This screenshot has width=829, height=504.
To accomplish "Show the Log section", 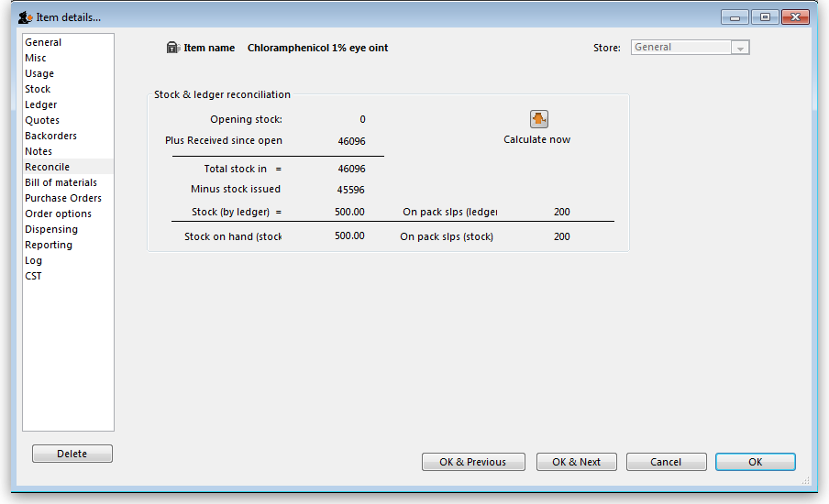I will click(x=33, y=260).
